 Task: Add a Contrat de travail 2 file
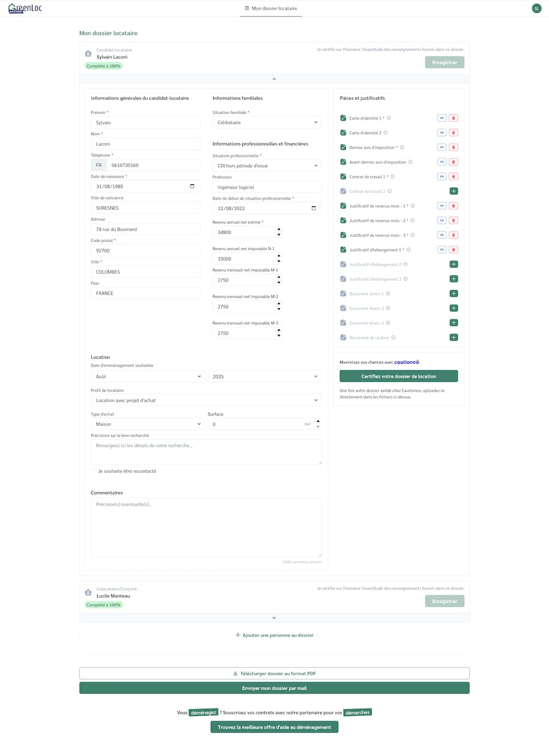coord(453,191)
